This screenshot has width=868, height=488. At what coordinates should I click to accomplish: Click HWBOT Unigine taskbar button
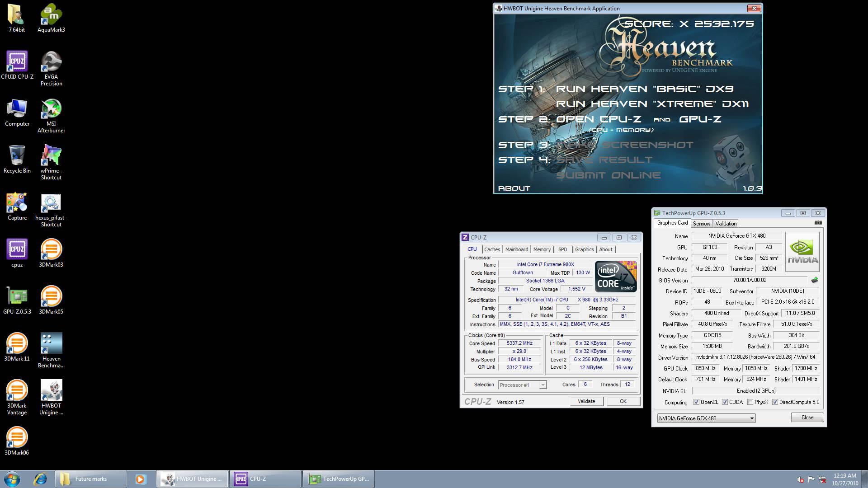tap(192, 479)
